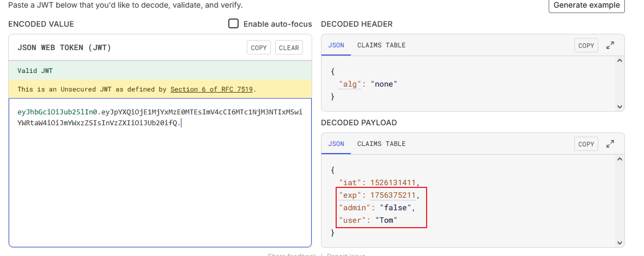Expand the decoded payload panel to fullscreen
644x256 pixels.
(x=610, y=144)
